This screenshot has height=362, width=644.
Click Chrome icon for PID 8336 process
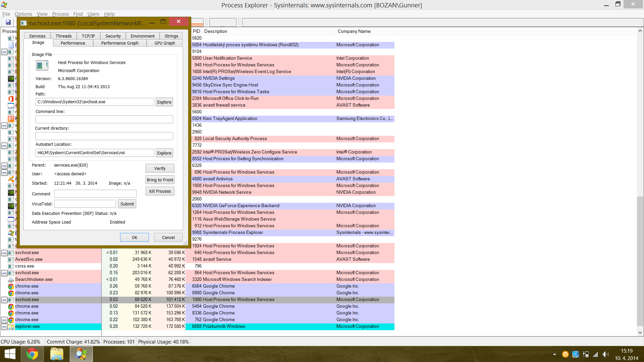(11, 313)
